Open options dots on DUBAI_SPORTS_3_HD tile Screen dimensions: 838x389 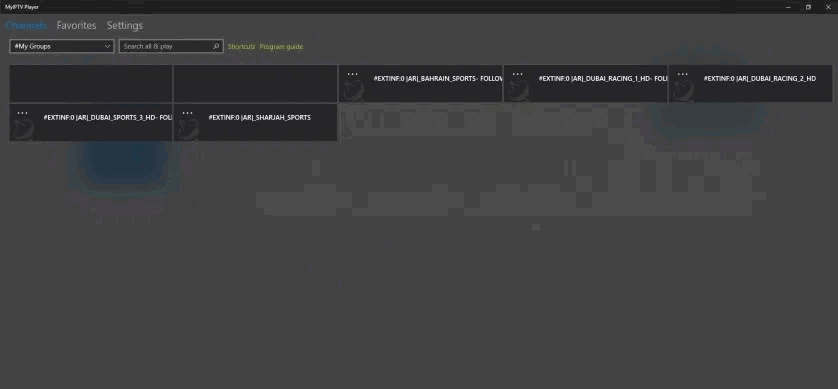click(x=22, y=113)
